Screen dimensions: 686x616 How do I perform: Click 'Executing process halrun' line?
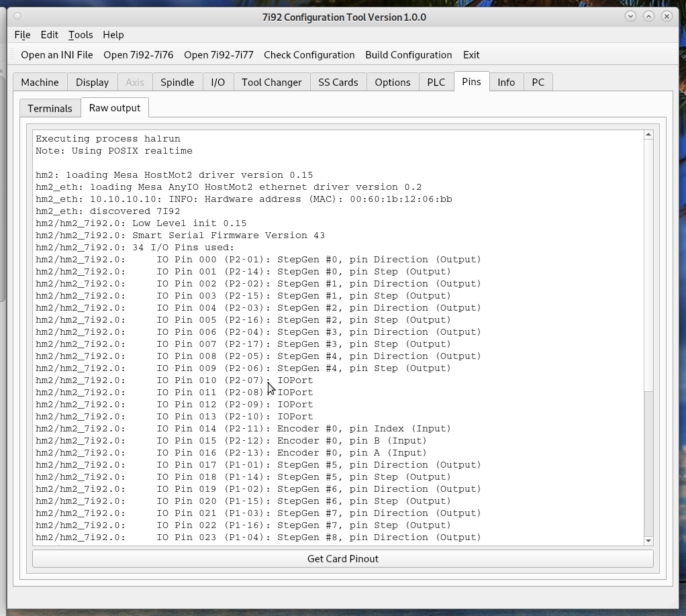coord(107,139)
